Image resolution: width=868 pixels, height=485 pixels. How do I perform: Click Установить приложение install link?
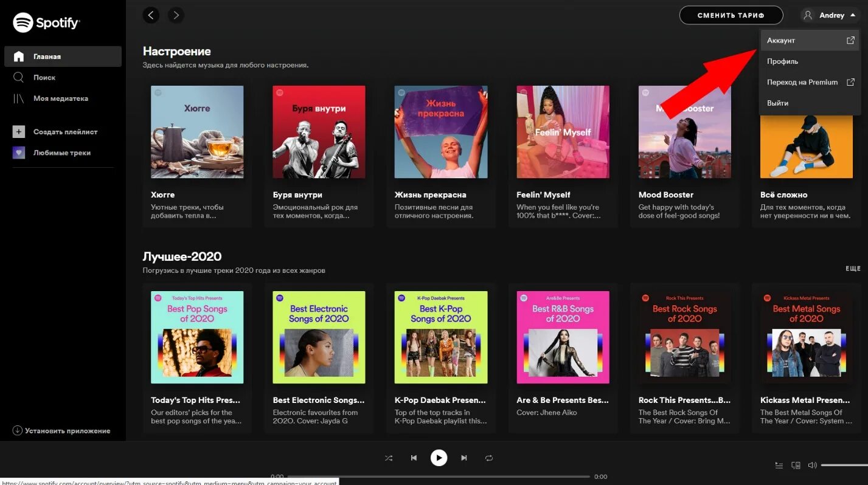68,430
